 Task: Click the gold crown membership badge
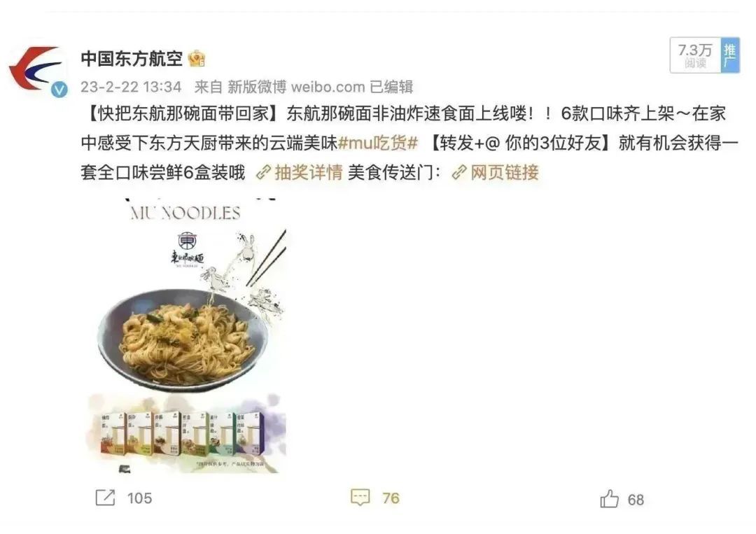[x=197, y=59]
